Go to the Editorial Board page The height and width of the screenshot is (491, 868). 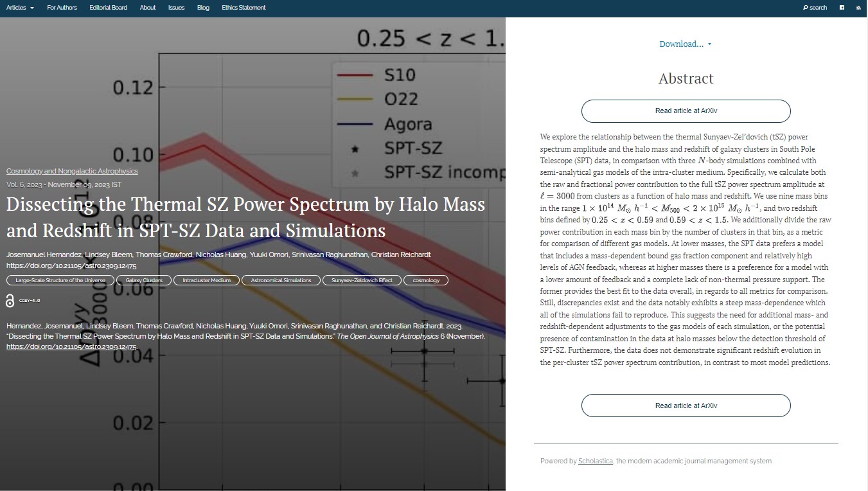108,8
